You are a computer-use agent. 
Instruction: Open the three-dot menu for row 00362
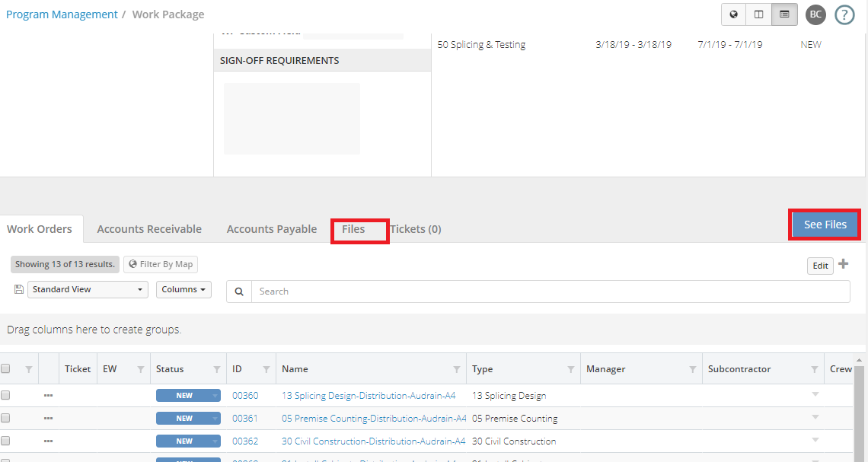[x=48, y=441]
